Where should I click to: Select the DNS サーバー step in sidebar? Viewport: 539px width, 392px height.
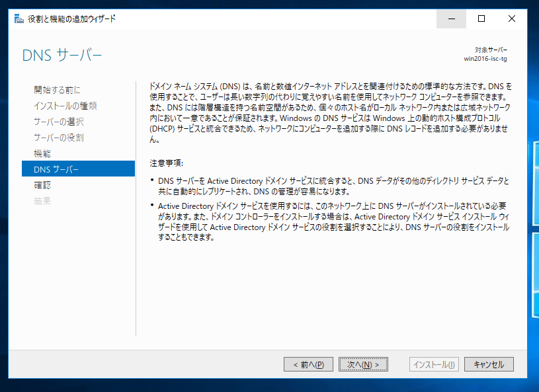coord(79,169)
